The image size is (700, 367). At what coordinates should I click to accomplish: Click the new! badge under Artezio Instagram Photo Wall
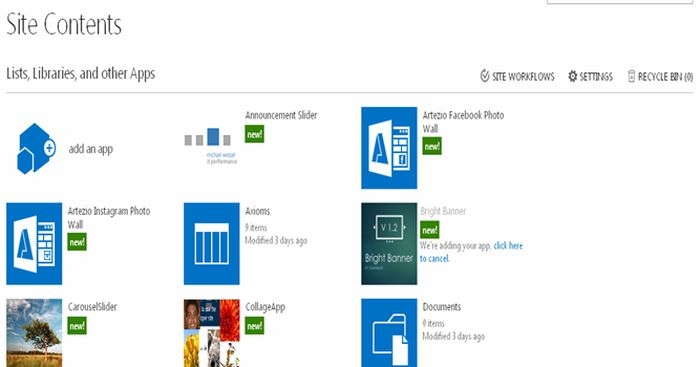point(77,242)
